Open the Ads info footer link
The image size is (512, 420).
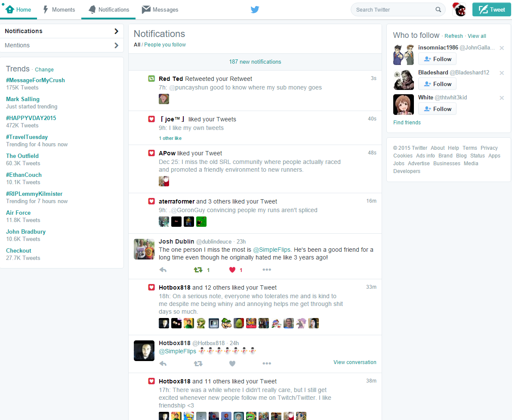(x=425, y=156)
